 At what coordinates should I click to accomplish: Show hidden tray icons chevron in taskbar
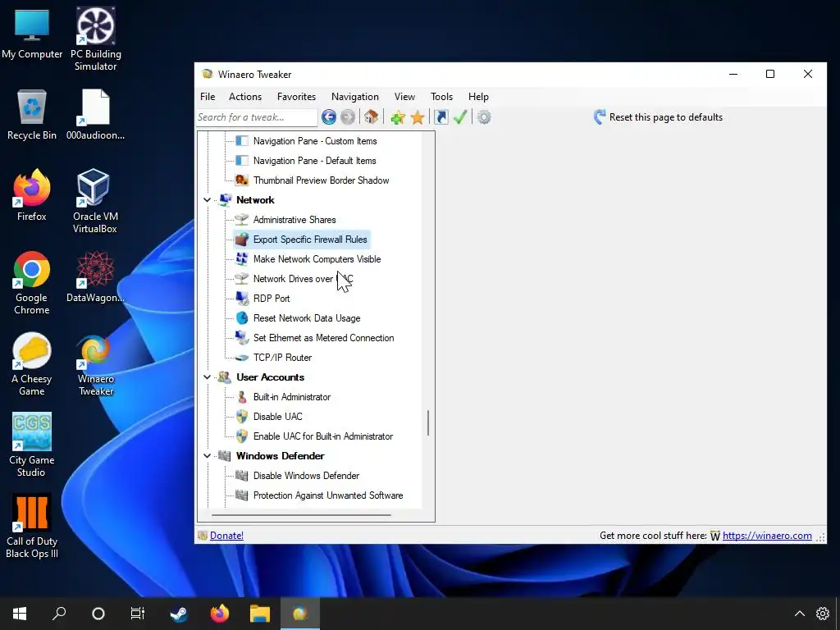coord(799,614)
